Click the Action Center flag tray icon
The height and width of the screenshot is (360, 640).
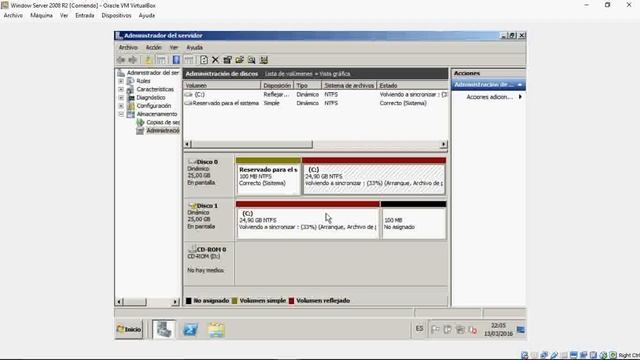click(x=435, y=329)
